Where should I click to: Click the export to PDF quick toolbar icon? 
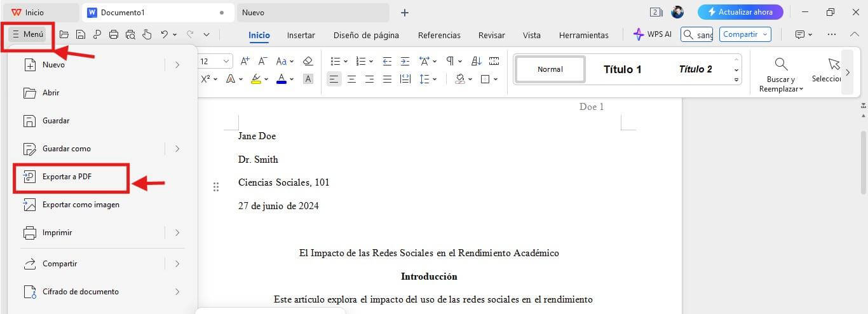coord(97,34)
